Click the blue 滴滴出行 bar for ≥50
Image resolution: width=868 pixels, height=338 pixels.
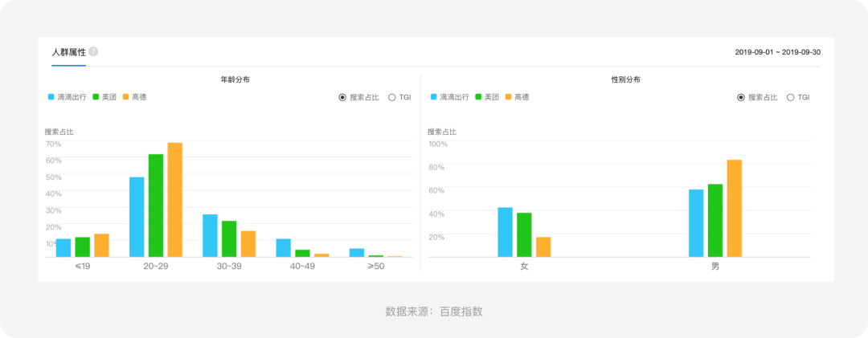(357, 253)
